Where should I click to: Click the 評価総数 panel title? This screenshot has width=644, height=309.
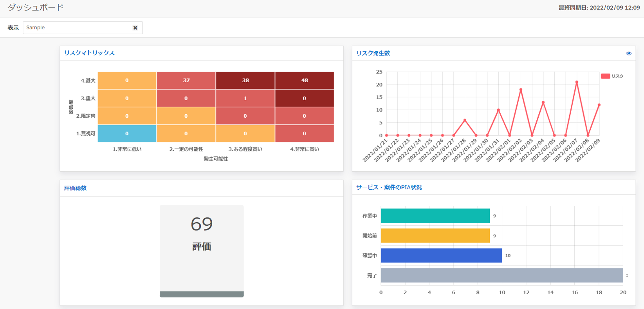[75, 188]
